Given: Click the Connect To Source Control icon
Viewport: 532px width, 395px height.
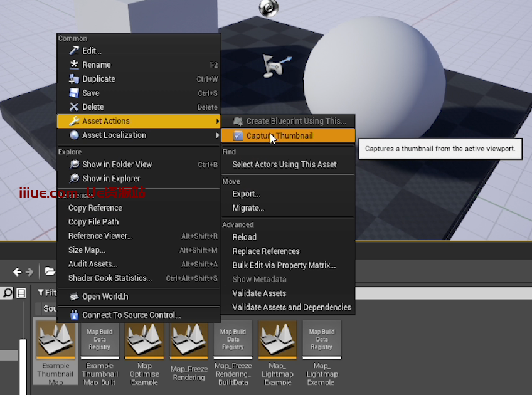Looking at the screenshot, I should 74,315.
